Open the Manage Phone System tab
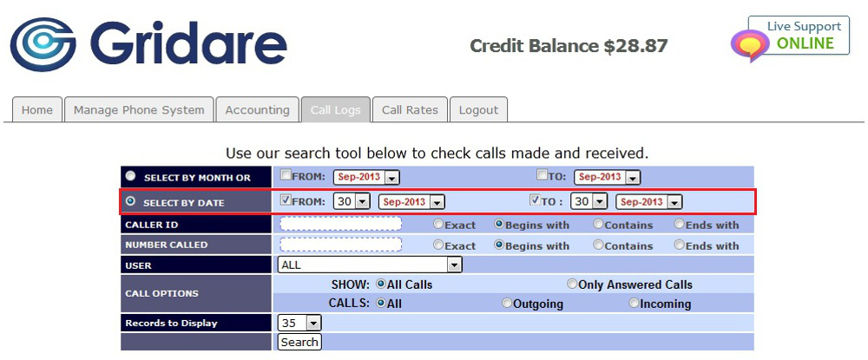Screen dimensions: 868x360 pyautogui.click(x=139, y=110)
